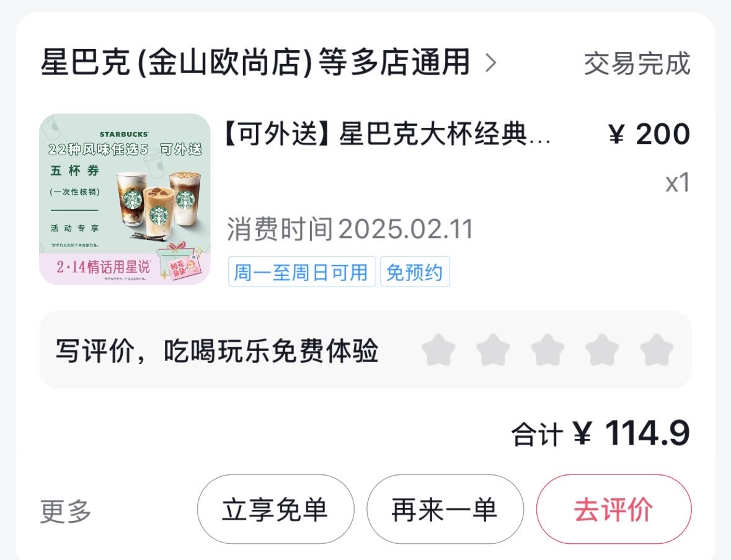Rate five stars in review row

[657, 350]
